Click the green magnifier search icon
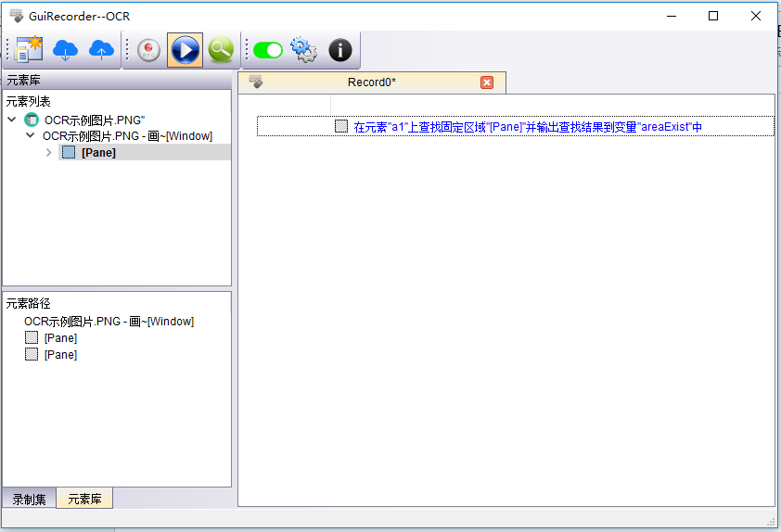This screenshot has width=781, height=532. 221,50
